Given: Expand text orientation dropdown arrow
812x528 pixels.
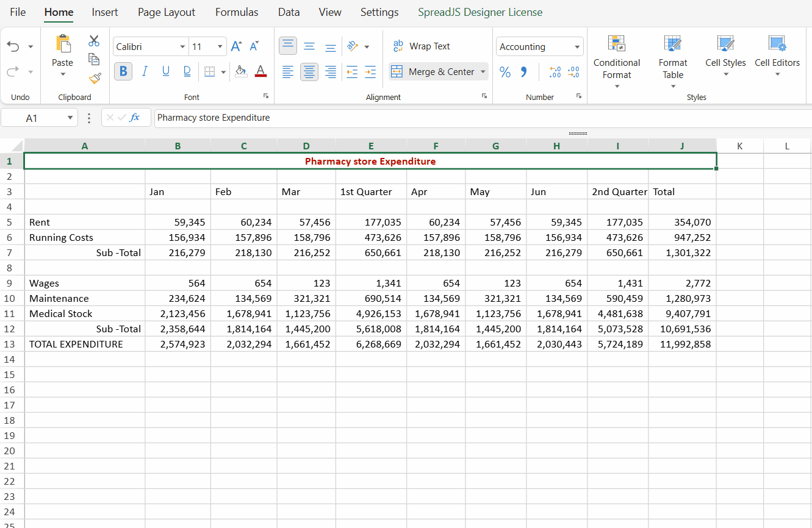Looking at the screenshot, I should [x=367, y=46].
